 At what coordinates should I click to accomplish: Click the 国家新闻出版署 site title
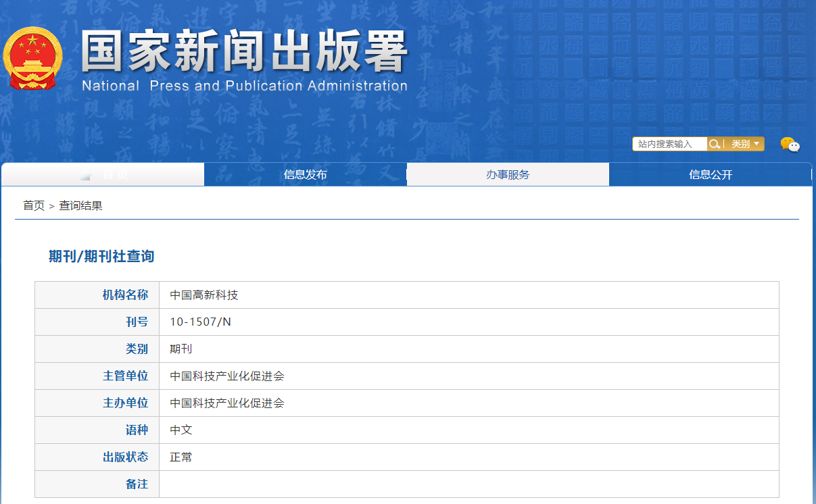pyautogui.click(x=244, y=51)
